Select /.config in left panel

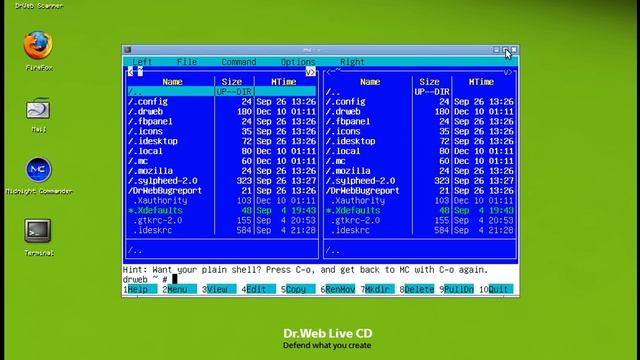pos(222,102)
